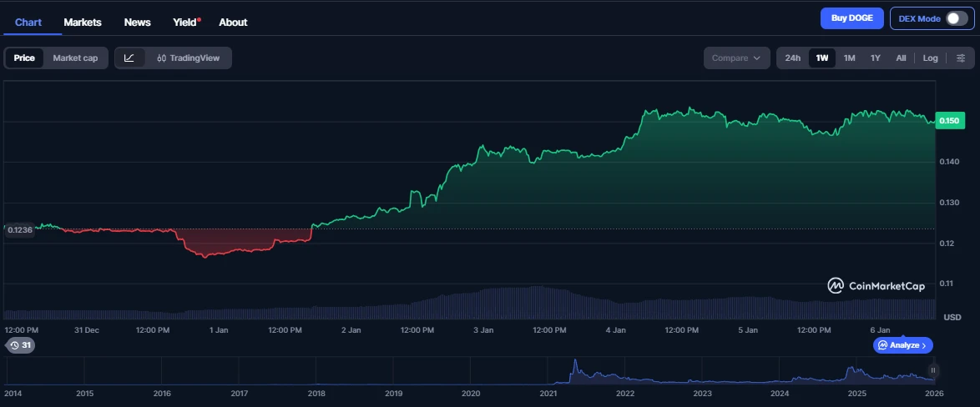The image size is (980, 407).
Task: Enable the Log scale option
Action: 930,58
